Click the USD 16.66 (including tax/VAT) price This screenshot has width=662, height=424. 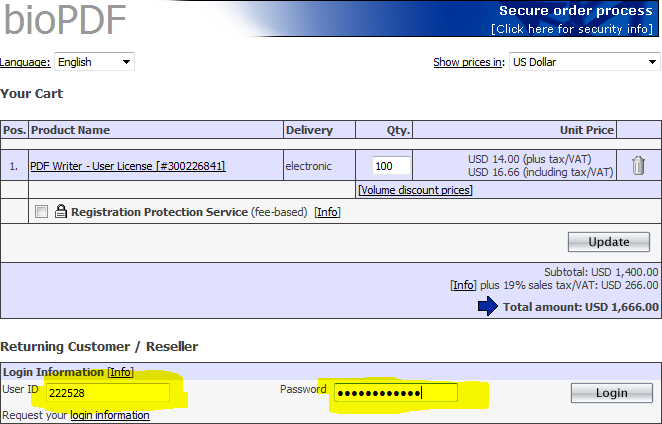click(x=540, y=172)
